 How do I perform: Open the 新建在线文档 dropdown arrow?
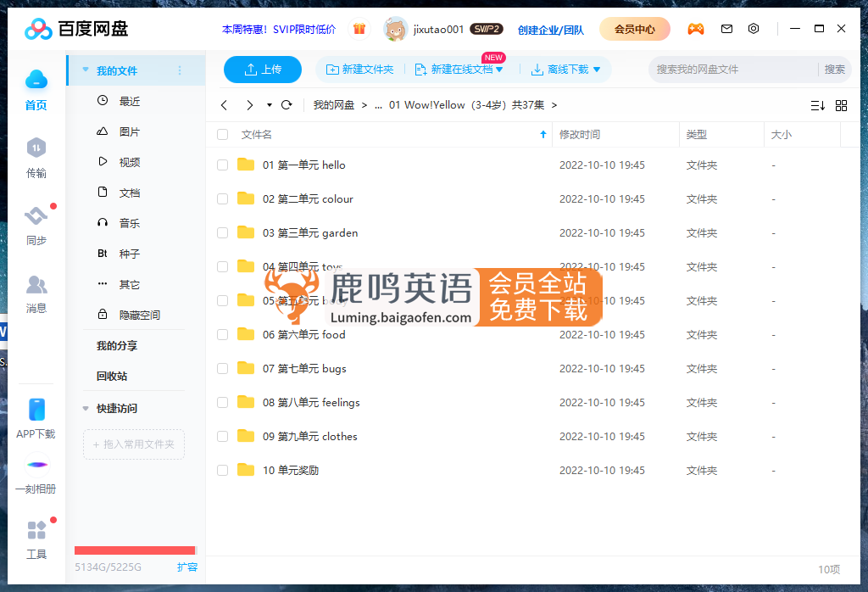[x=501, y=70]
